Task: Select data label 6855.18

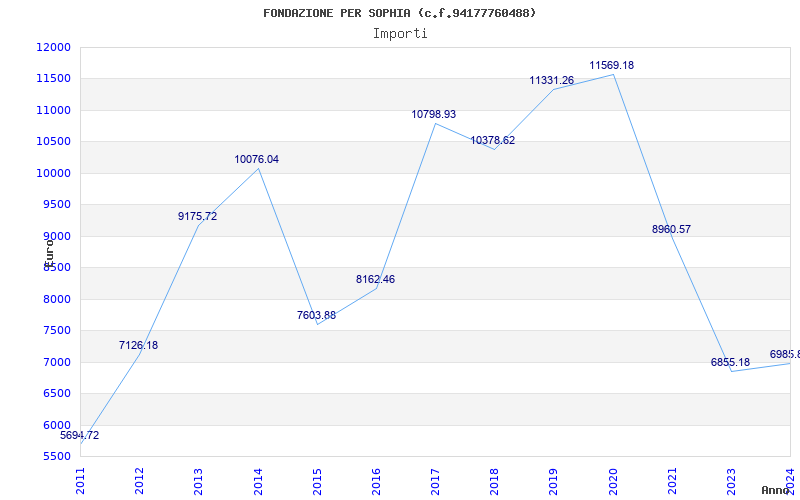Action: 730,362
